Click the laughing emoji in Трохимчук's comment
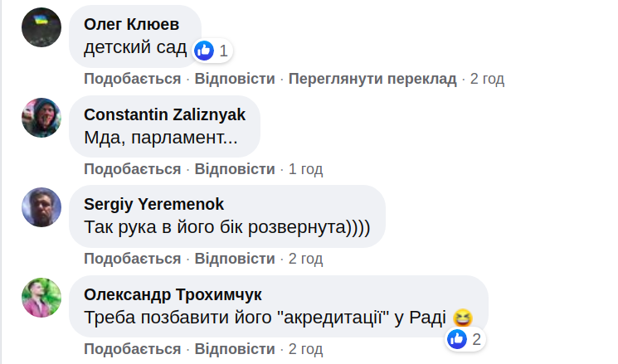 464,318
